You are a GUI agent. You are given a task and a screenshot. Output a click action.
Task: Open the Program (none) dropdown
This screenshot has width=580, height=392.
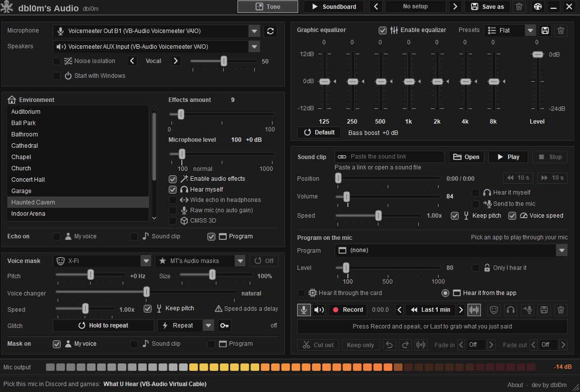pyautogui.click(x=562, y=250)
